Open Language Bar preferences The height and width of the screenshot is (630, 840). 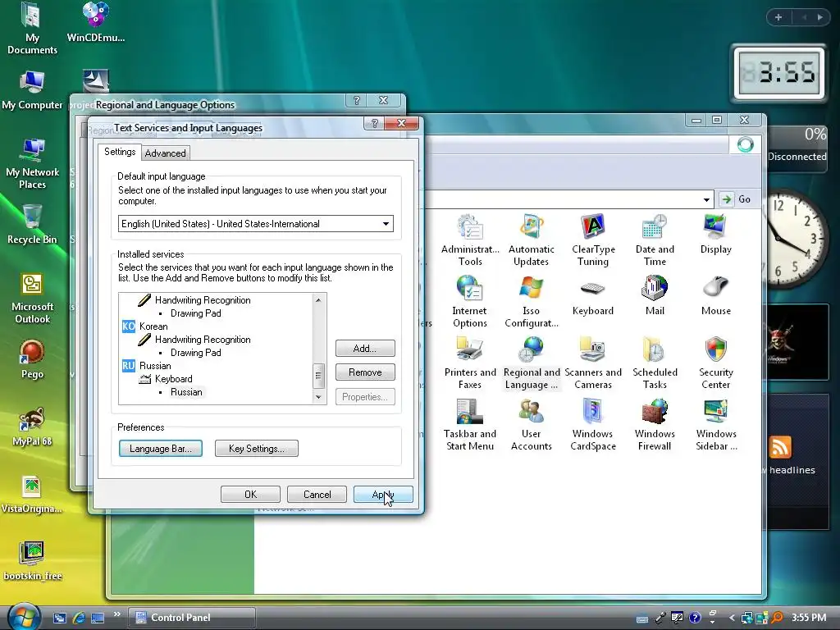click(x=160, y=449)
